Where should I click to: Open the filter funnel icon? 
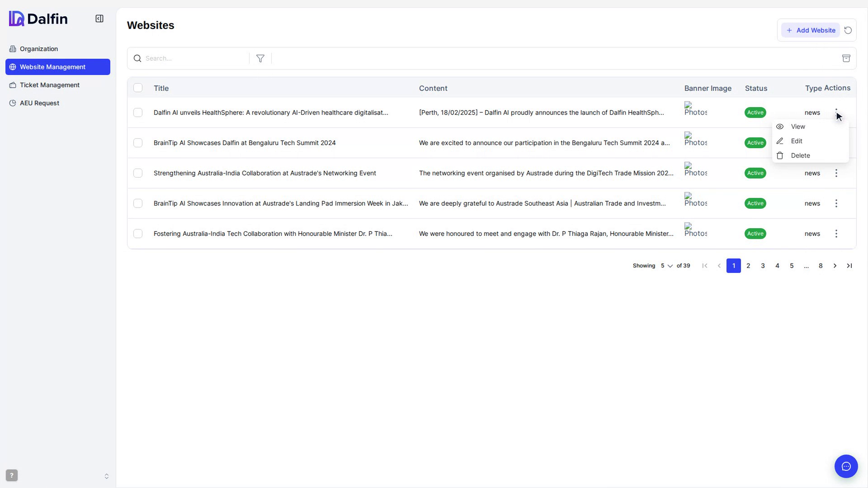(260, 58)
